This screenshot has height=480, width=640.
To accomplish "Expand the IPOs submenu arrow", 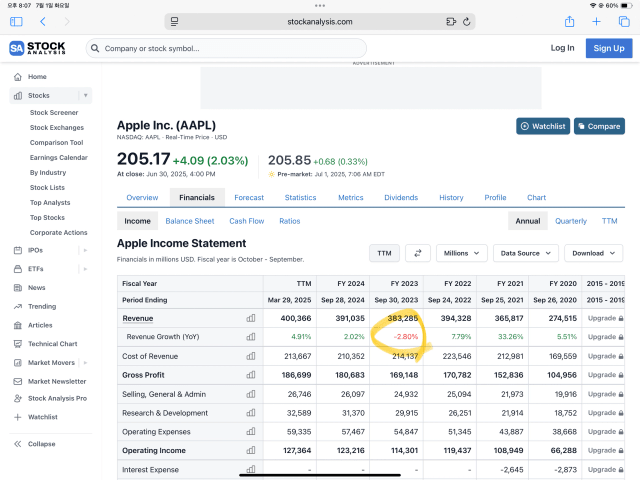I will [85, 250].
